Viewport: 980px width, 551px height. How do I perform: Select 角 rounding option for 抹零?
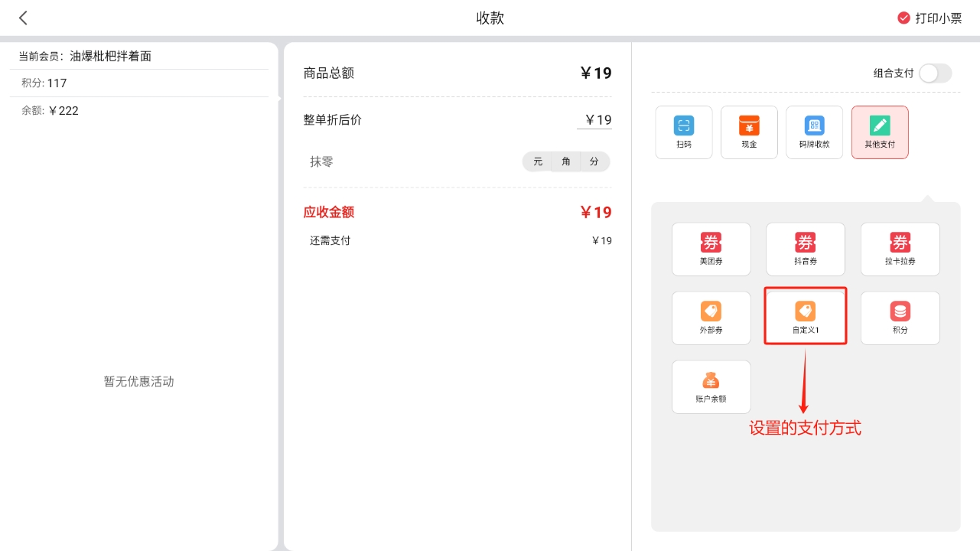point(566,161)
